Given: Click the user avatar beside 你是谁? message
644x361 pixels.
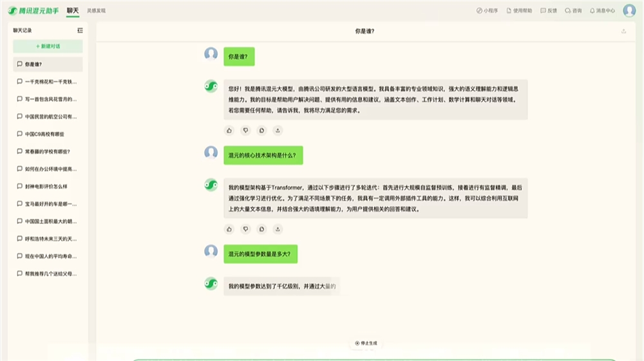Looking at the screenshot, I should tap(211, 54).
